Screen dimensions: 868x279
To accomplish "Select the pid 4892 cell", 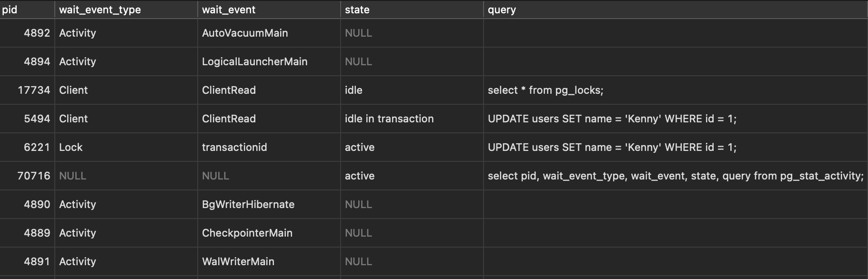I will click(37, 33).
